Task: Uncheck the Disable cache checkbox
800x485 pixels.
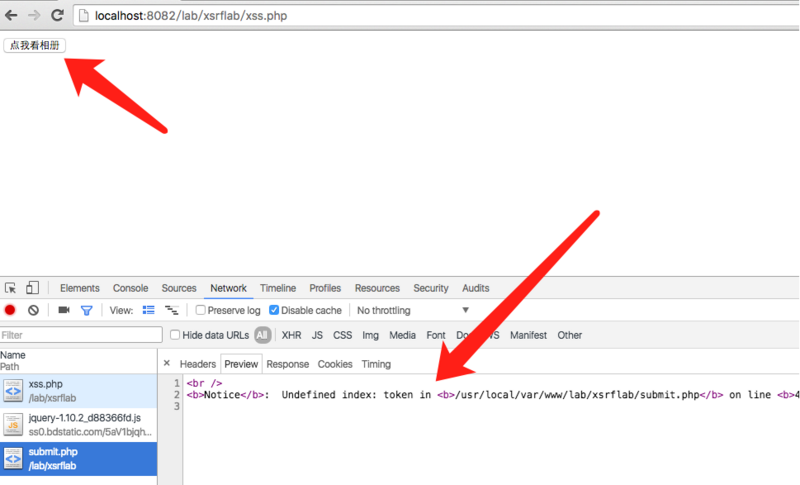Action: tap(274, 310)
